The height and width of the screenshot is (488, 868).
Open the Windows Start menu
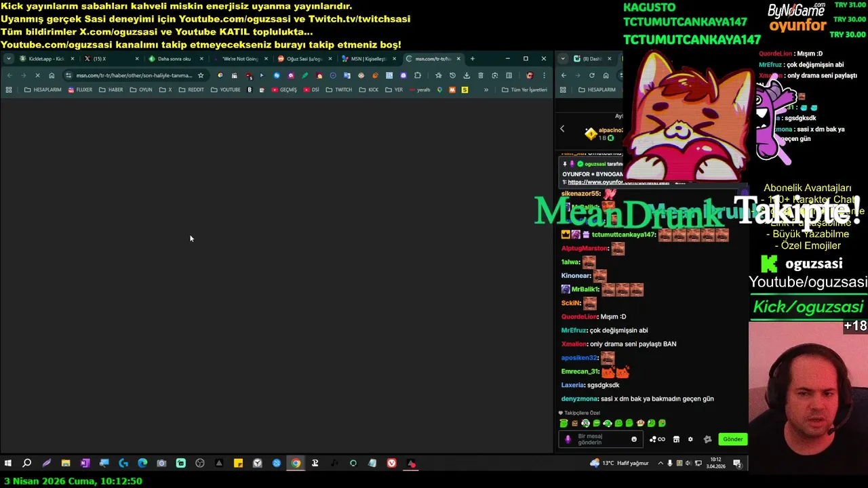tap(8, 464)
